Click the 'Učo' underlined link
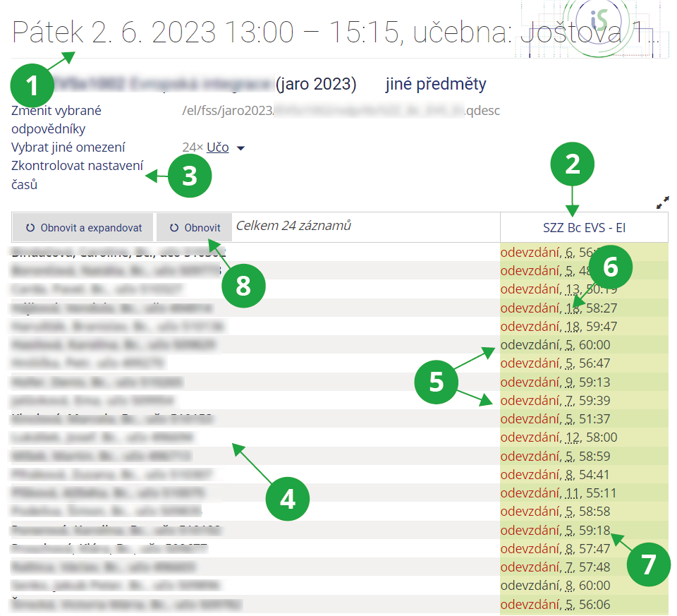Screen dimensions: 677x616 coord(217,147)
